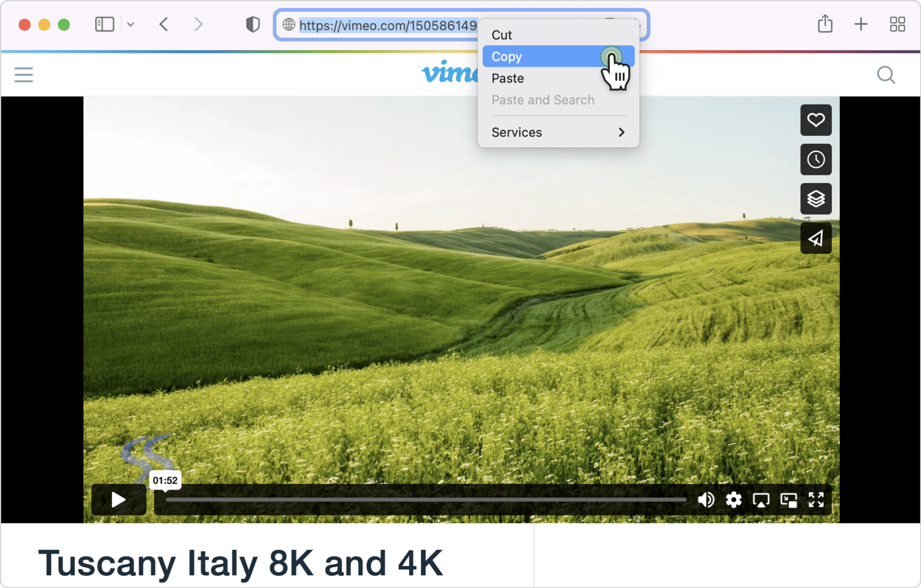This screenshot has height=588, width=921.
Task: Click the AirPlay icon in player
Action: [761, 500]
